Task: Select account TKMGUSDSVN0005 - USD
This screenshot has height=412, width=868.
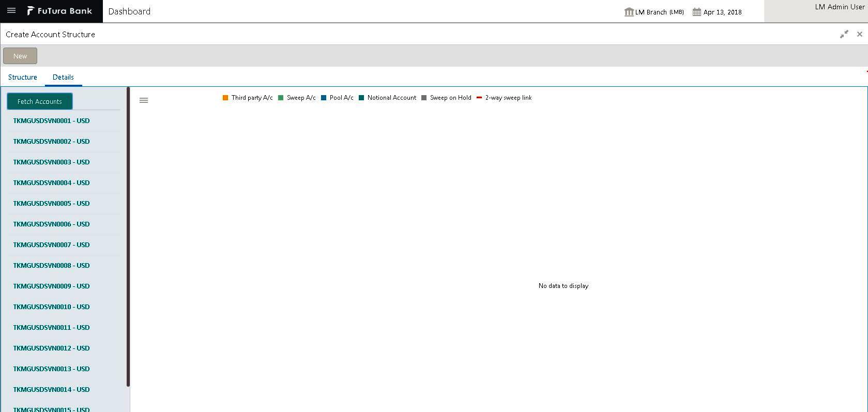Action: pyautogui.click(x=51, y=204)
